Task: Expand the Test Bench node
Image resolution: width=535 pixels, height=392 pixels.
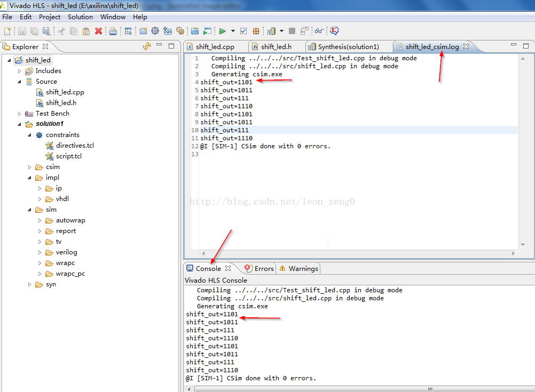Action: (x=20, y=114)
